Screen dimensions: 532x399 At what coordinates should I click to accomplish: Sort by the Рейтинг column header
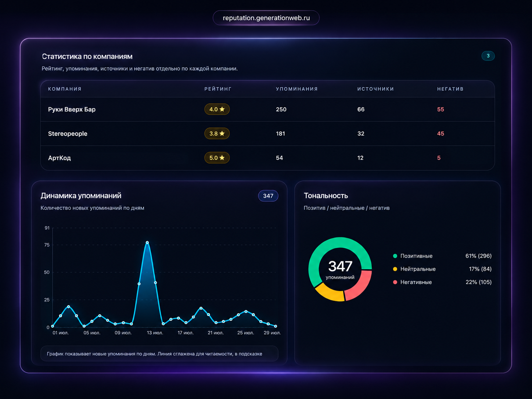pyautogui.click(x=218, y=89)
